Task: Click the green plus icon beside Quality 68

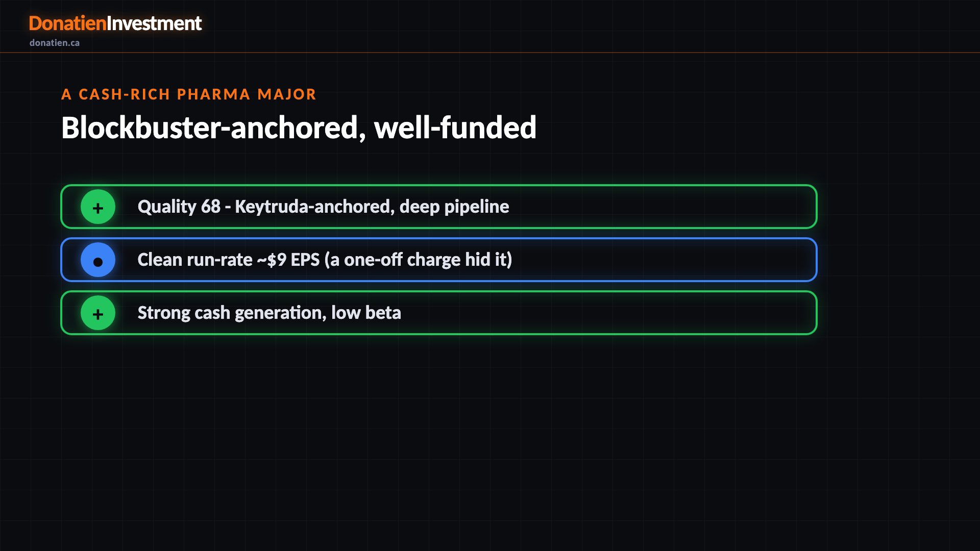Action: [x=98, y=207]
